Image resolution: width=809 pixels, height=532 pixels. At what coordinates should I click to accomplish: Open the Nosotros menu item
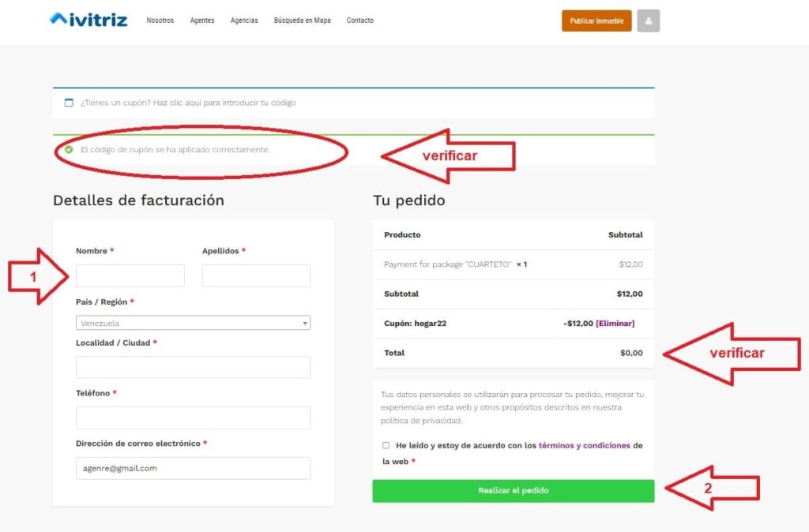point(160,21)
